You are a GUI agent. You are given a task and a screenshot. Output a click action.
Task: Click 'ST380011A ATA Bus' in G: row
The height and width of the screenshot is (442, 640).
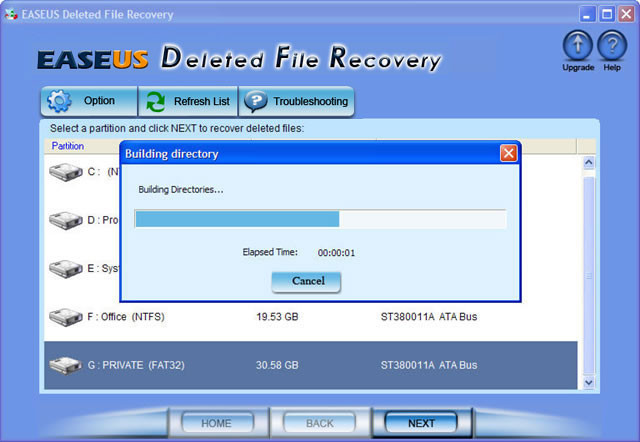tap(429, 365)
